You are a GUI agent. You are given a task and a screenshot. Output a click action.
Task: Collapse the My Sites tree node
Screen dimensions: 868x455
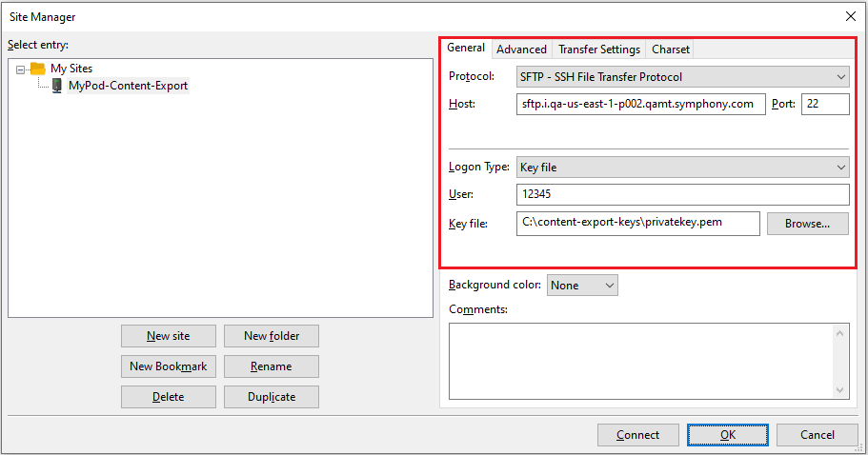[x=20, y=69]
